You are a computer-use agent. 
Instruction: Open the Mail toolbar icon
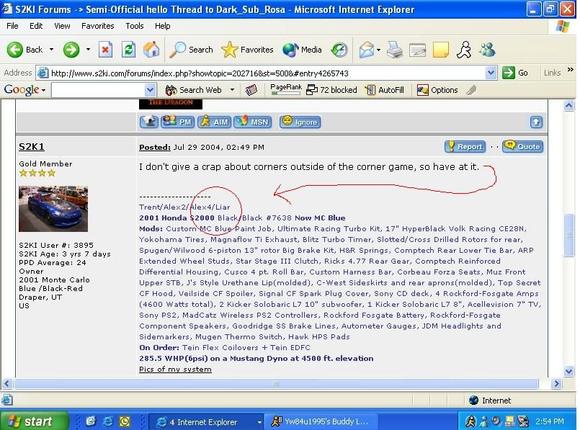[x=367, y=50]
